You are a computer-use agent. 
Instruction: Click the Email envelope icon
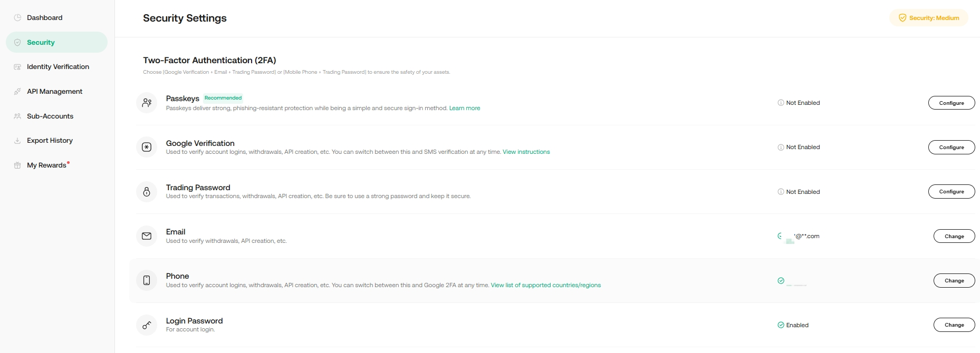pyautogui.click(x=147, y=236)
